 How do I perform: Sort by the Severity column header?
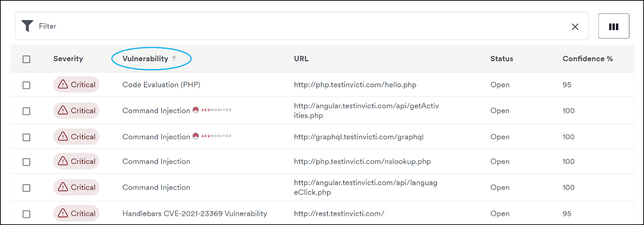point(68,59)
